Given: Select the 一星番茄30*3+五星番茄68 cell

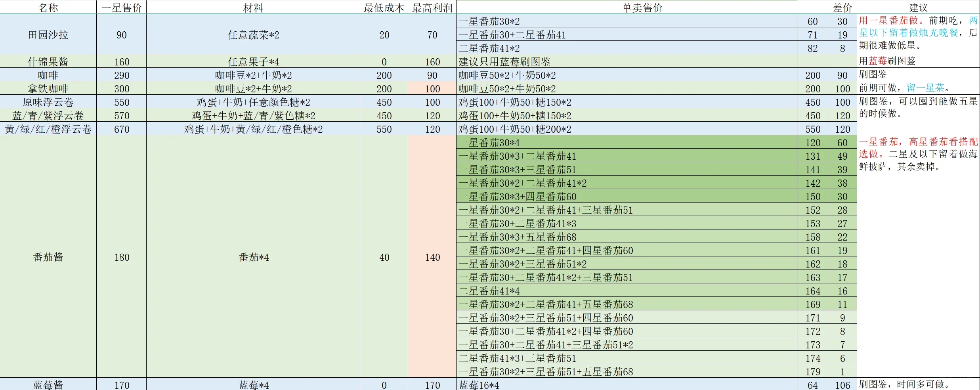Looking at the screenshot, I should 627,237.
